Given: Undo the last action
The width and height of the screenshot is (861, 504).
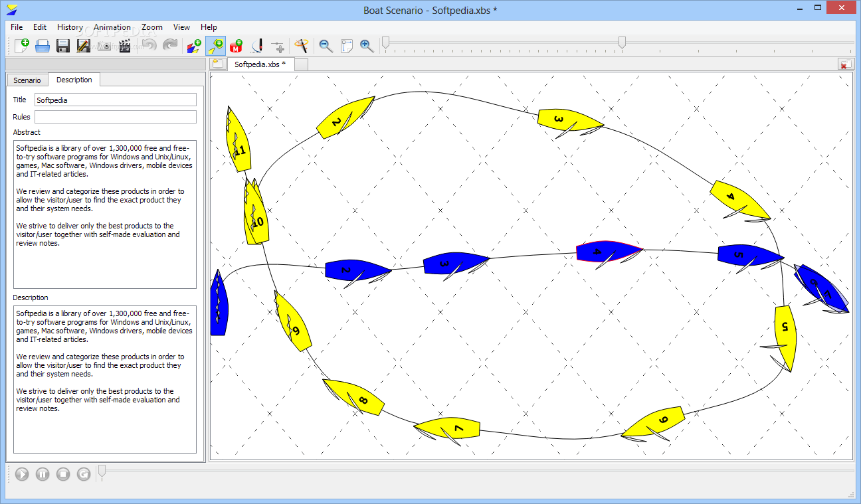Looking at the screenshot, I should pyautogui.click(x=149, y=46).
